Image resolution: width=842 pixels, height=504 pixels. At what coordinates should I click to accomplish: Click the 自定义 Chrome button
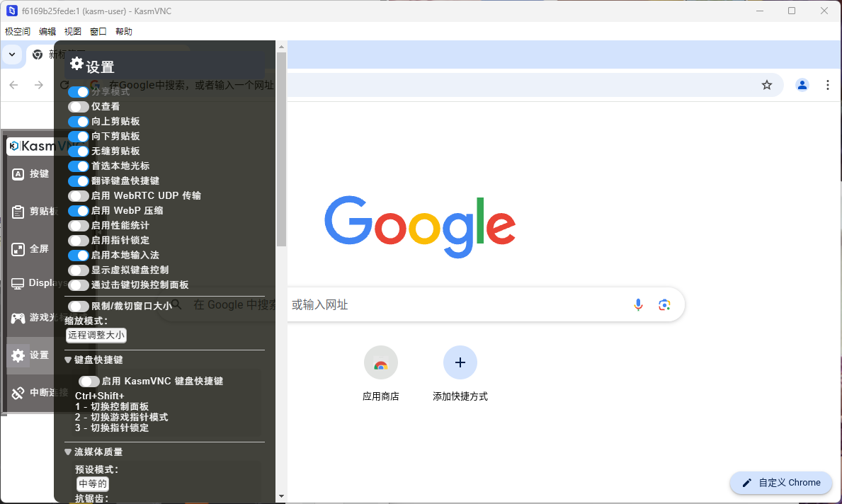781,483
